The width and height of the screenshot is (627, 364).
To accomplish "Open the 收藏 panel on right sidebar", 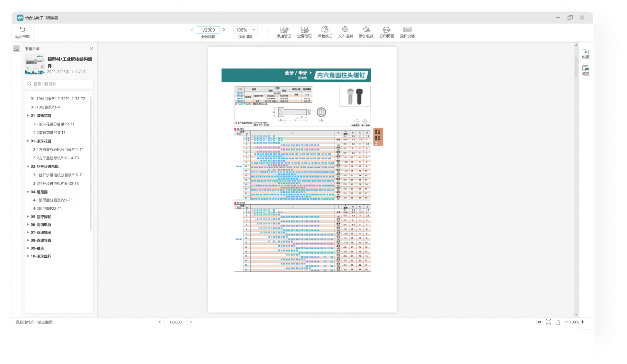I will (585, 54).
